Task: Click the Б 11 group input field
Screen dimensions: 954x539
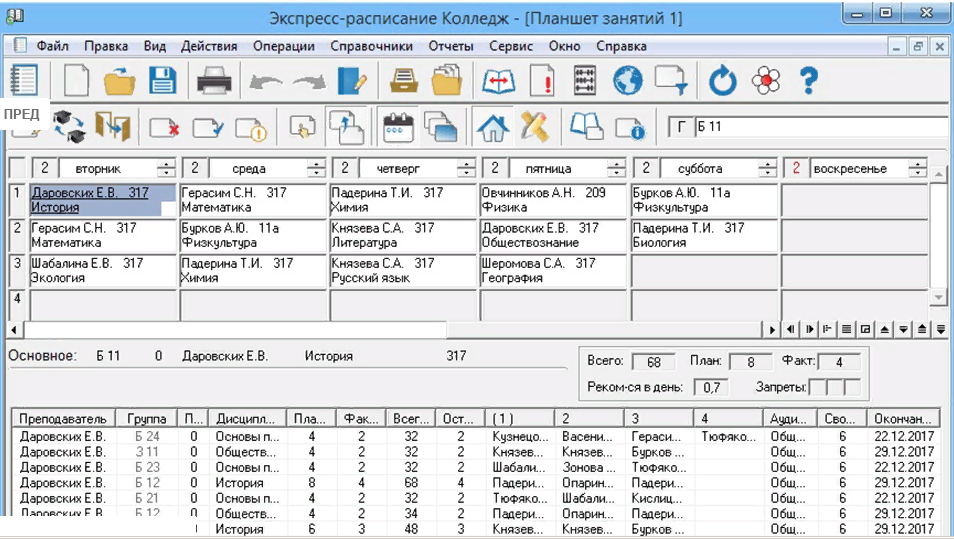Action: [x=820, y=127]
